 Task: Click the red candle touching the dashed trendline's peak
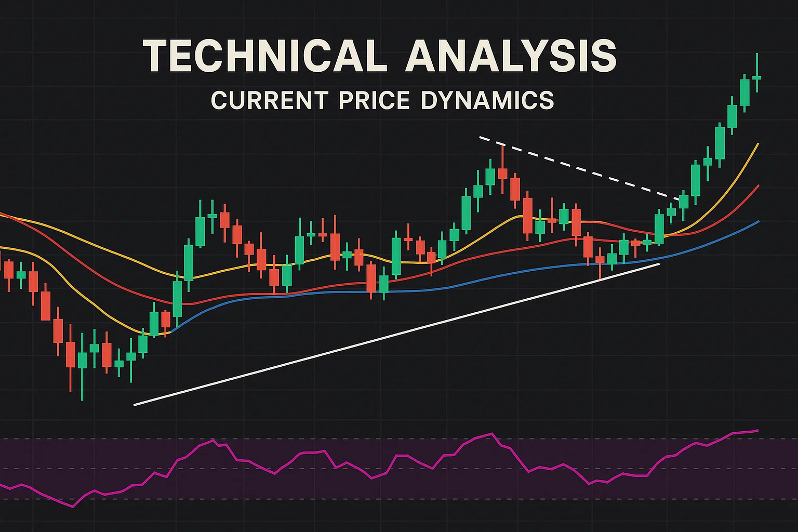(x=502, y=173)
